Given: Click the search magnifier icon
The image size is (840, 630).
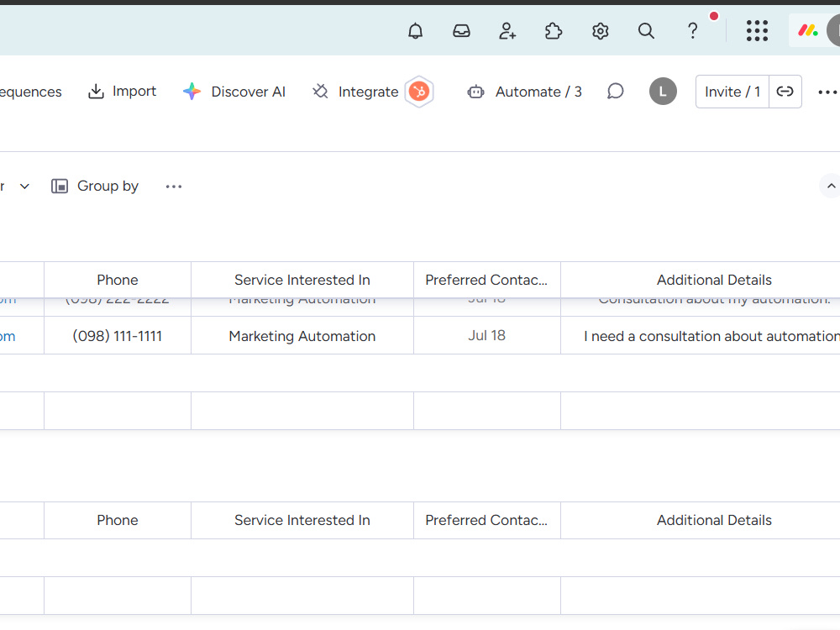Looking at the screenshot, I should pos(646,31).
